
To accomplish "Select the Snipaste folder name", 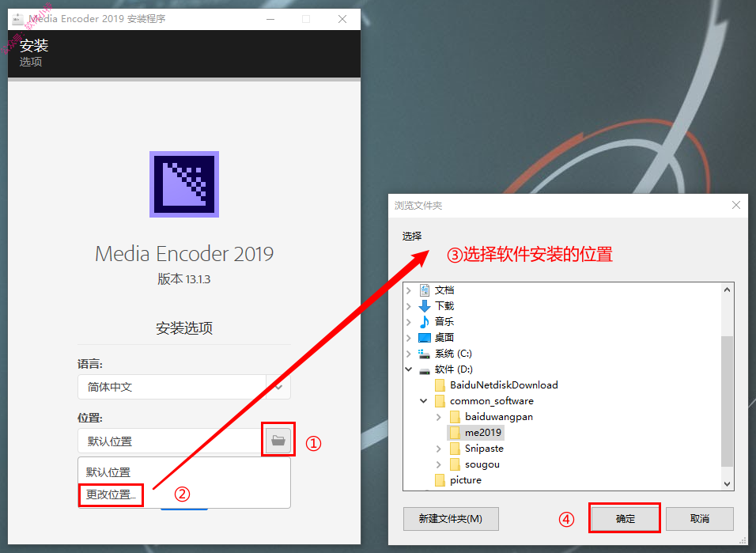I will tap(484, 449).
